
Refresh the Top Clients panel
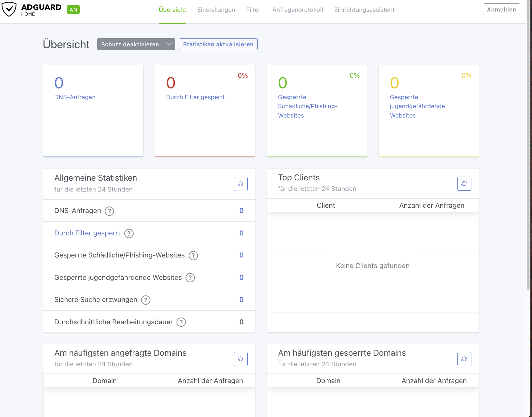pos(464,183)
